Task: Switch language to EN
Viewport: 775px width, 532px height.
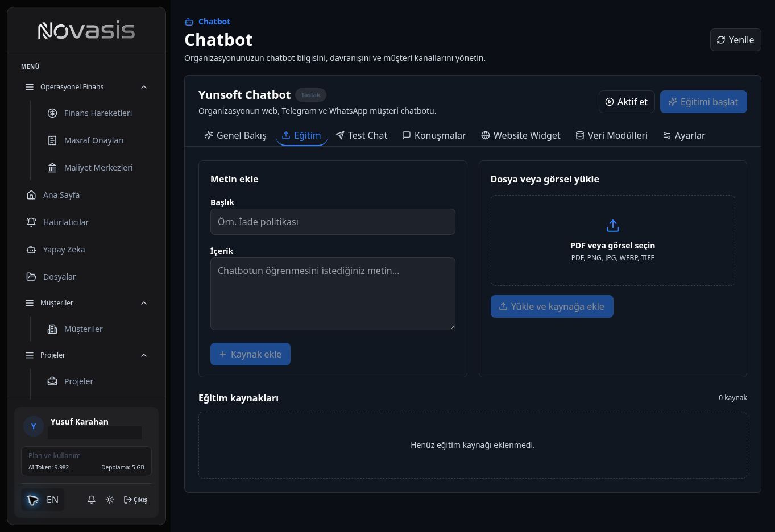Action: click(x=43, y=500)
